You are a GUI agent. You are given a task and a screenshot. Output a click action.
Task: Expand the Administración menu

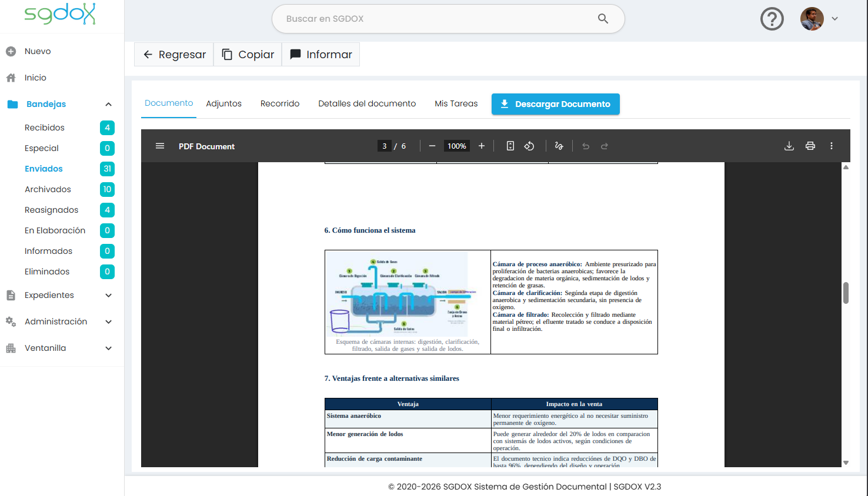click(108, 321)
